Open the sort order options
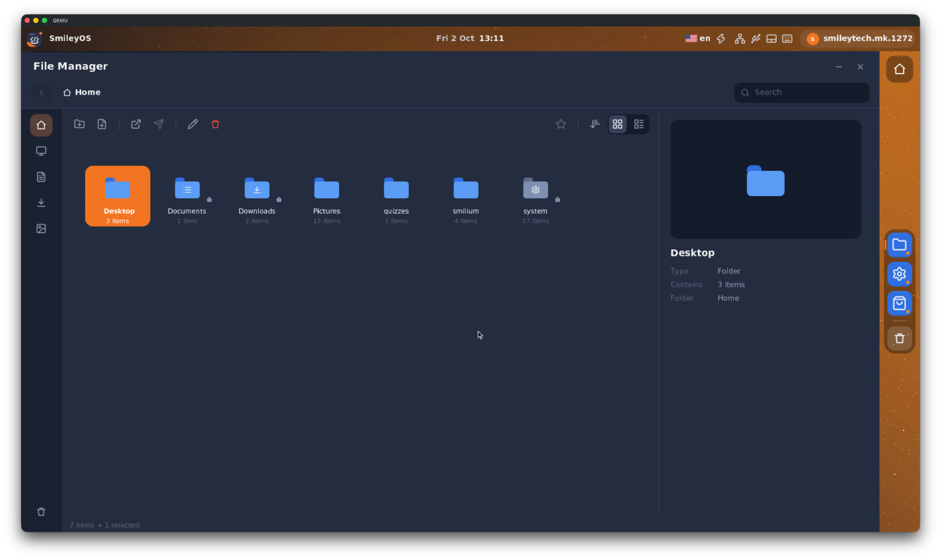941x560 pixels. point(595,124)
